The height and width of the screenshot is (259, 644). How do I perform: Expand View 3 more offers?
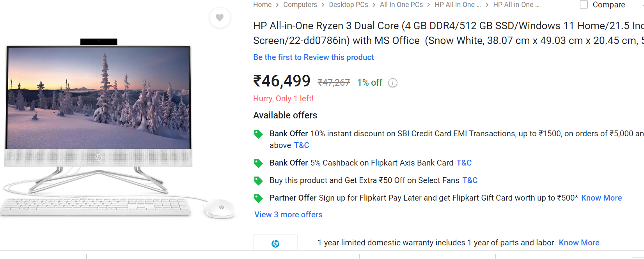click(x=288, y=215)
